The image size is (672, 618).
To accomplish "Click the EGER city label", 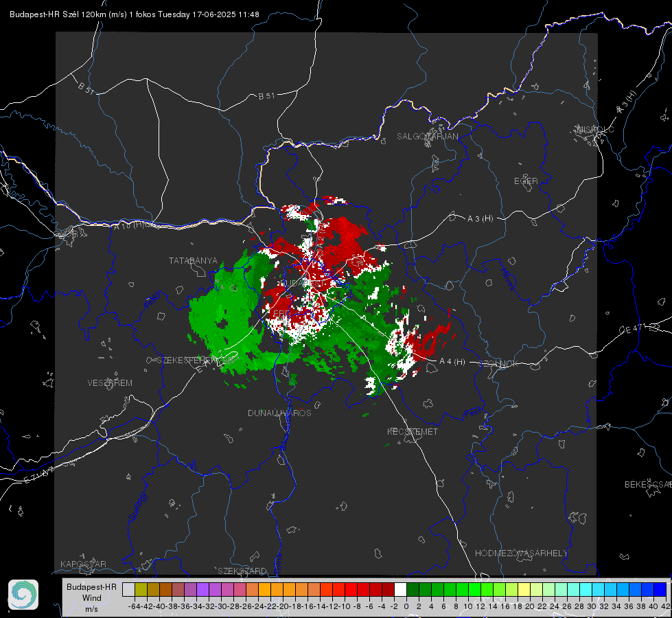I will click(526, 181).
